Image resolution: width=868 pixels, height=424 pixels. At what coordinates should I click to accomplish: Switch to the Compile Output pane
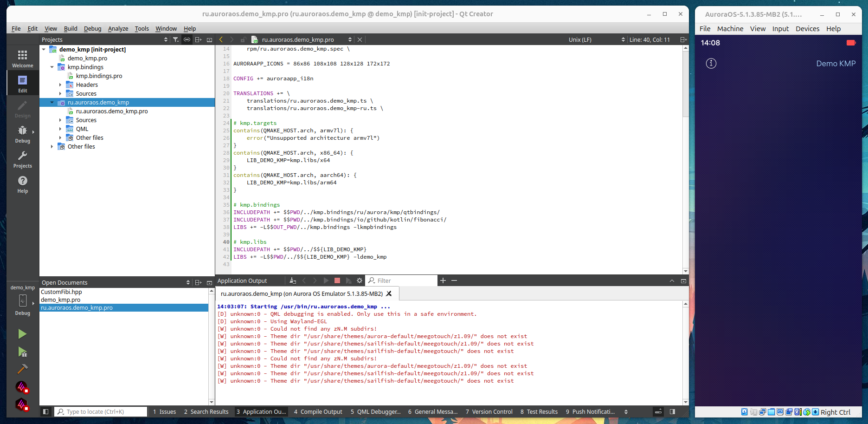tap(318, 411)
